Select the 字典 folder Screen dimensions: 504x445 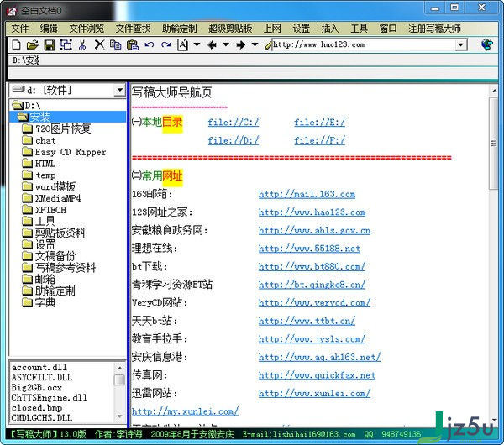(39, 302)
